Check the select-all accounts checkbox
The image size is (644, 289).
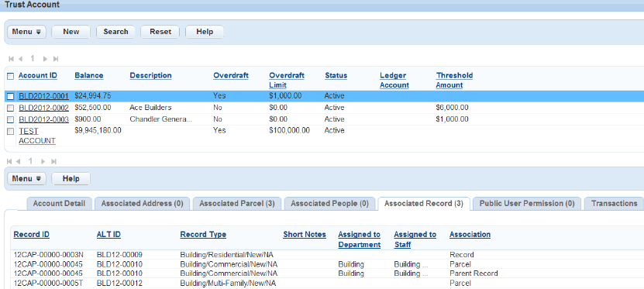(11, 76)
